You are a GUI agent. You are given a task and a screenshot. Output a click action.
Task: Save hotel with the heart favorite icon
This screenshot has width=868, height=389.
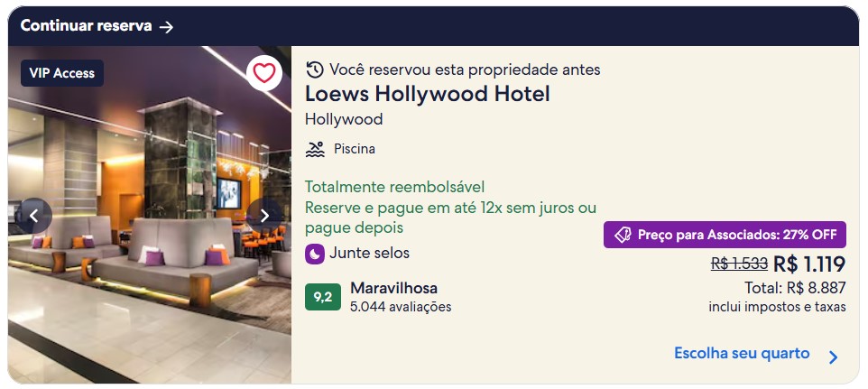tap(264, 74)
